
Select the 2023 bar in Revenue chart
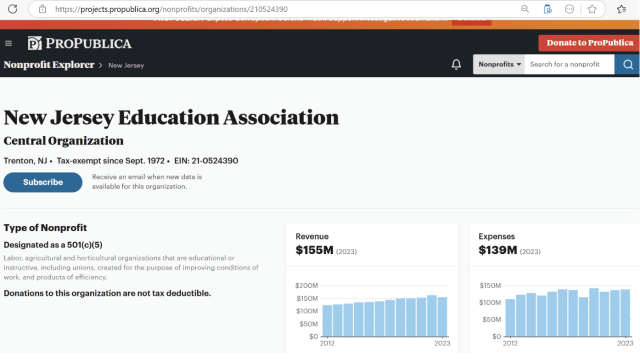(442, 317)
